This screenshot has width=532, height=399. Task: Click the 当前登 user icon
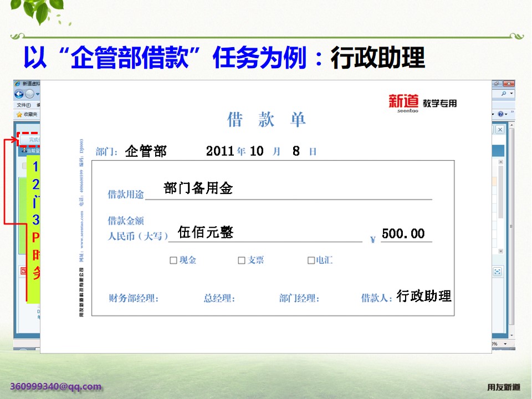point(24,150)
